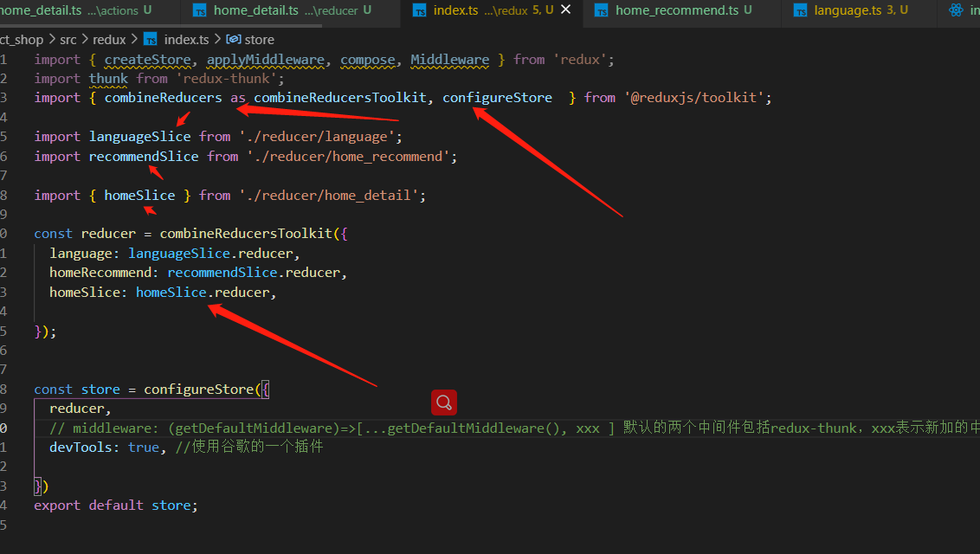Open the src breadcrumb folder
980x554 pixels.
[x=68, y=39]
